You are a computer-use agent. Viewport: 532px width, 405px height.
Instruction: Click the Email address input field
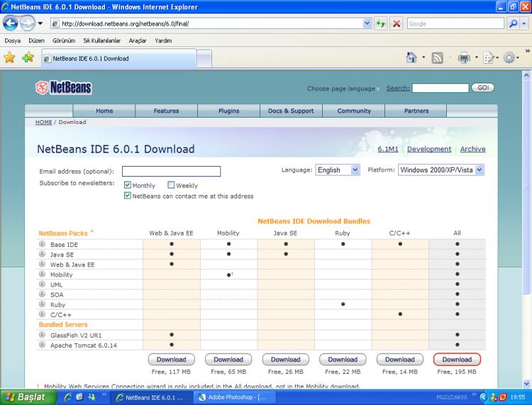(172, 171)
